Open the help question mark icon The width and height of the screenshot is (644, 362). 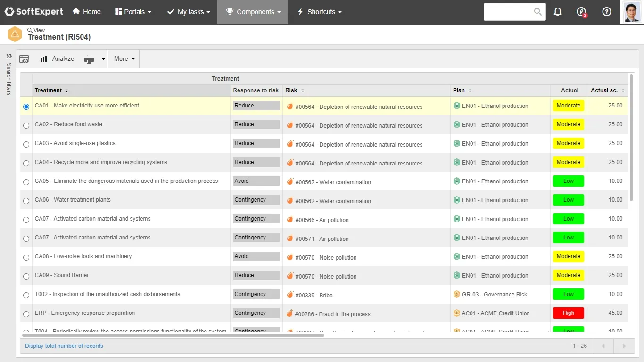point(607,12)
